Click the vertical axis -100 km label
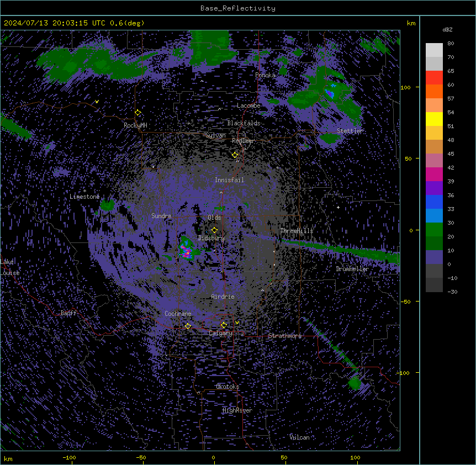 click(x=404, y=373)
